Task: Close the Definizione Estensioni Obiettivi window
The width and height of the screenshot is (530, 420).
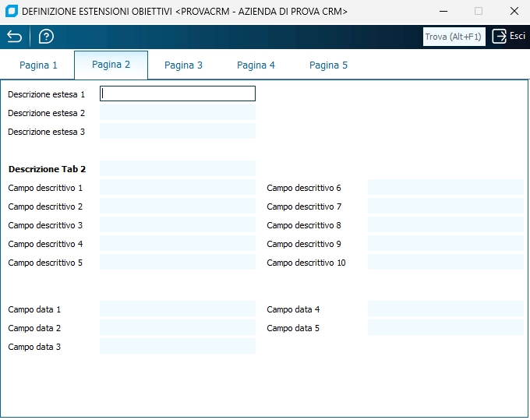Action: click(514, 11)
